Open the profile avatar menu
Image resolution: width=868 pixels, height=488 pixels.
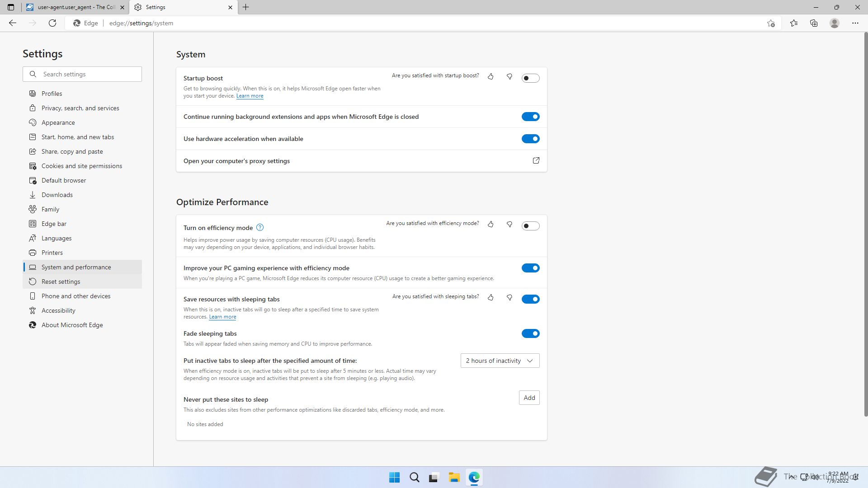835,23
